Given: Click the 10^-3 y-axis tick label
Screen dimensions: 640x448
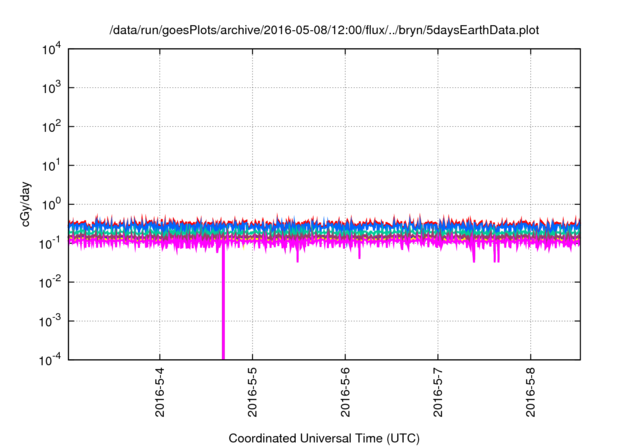Looking at the screenshot, I should [50, 322].
